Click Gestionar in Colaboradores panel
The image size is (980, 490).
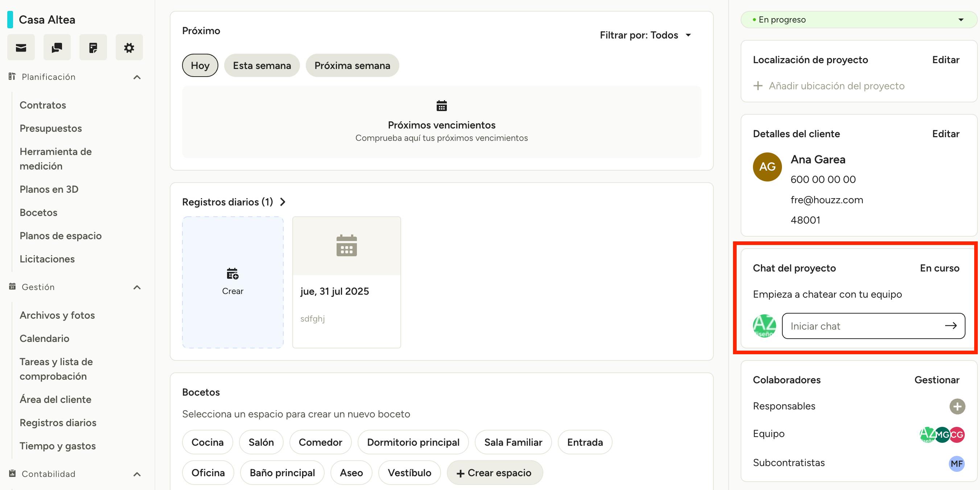click(x=936, y=380)
